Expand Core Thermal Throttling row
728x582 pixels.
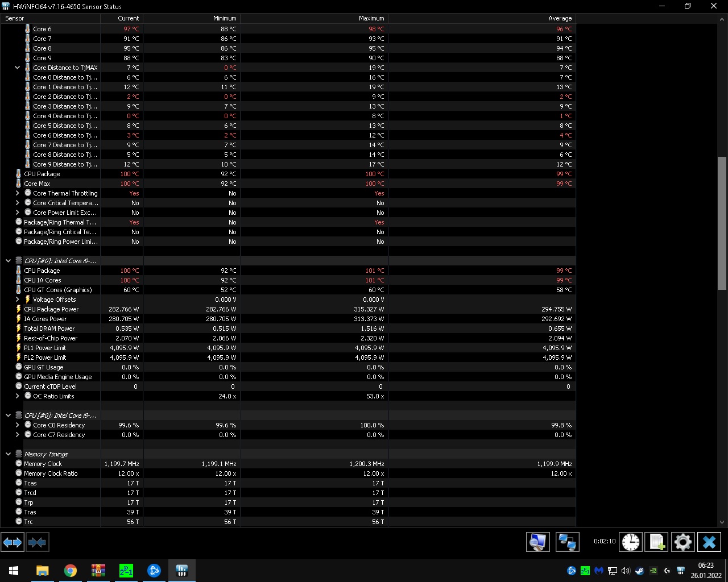[x=17, y=193]
